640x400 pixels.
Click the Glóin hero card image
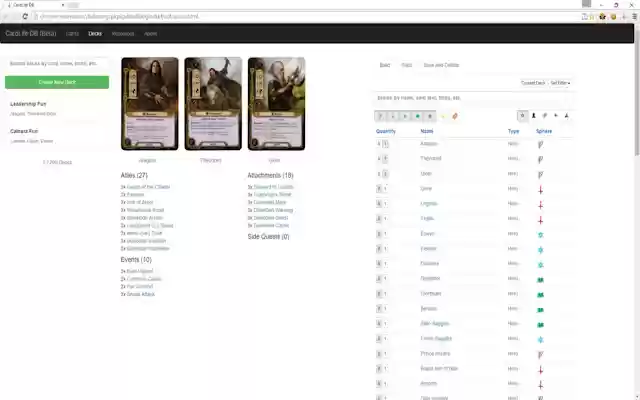(x=276, y=104)
